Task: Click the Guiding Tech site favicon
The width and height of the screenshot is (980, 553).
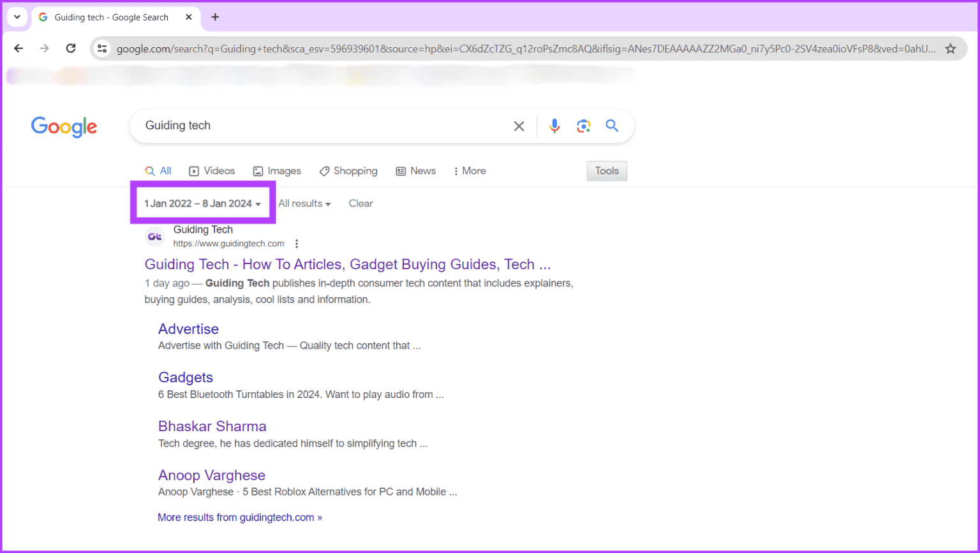Action: tap(154, 237)
